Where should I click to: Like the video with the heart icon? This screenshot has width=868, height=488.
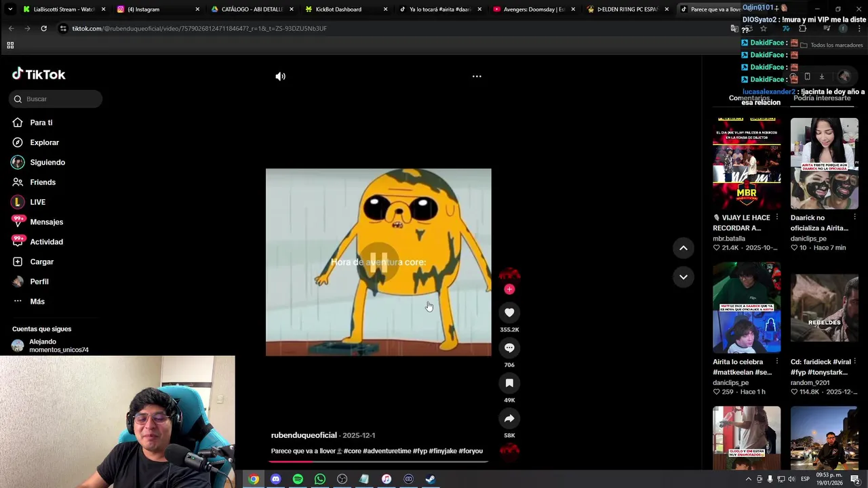[509, 312]
